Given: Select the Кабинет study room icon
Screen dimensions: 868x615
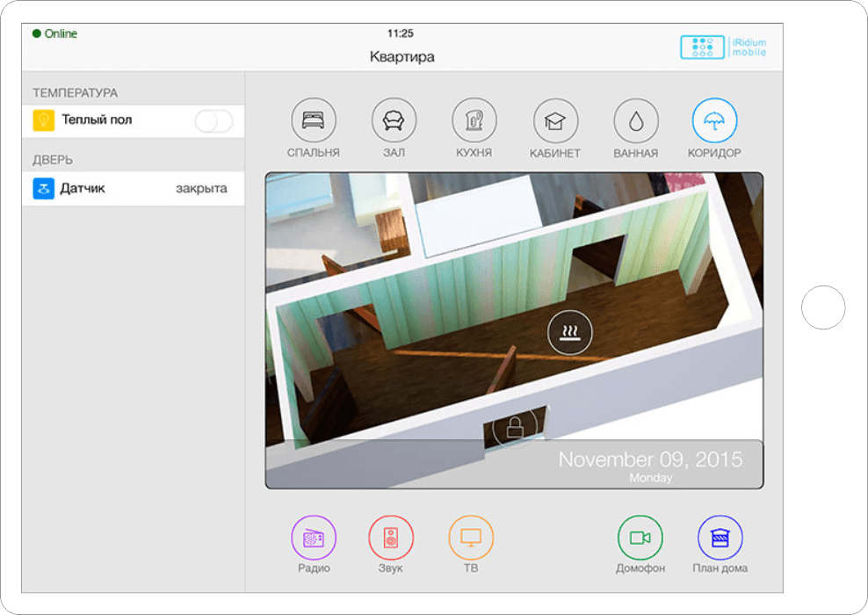Looking at the screenshot, I should (x=555, y=121).
